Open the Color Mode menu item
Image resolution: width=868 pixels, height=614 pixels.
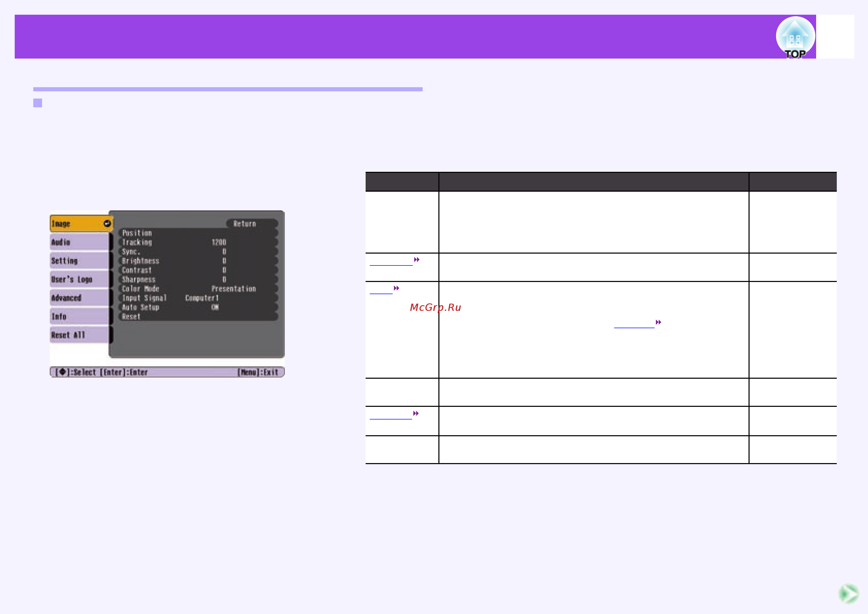(x=198, y=288)
